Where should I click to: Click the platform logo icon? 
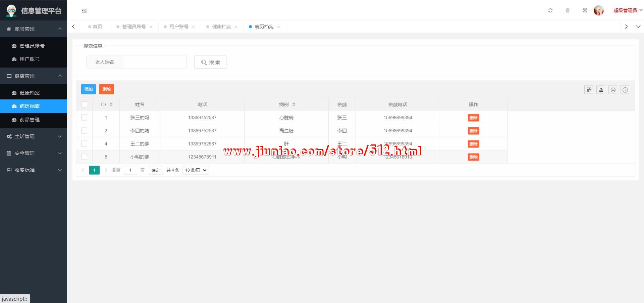click(x=12, y=11)
